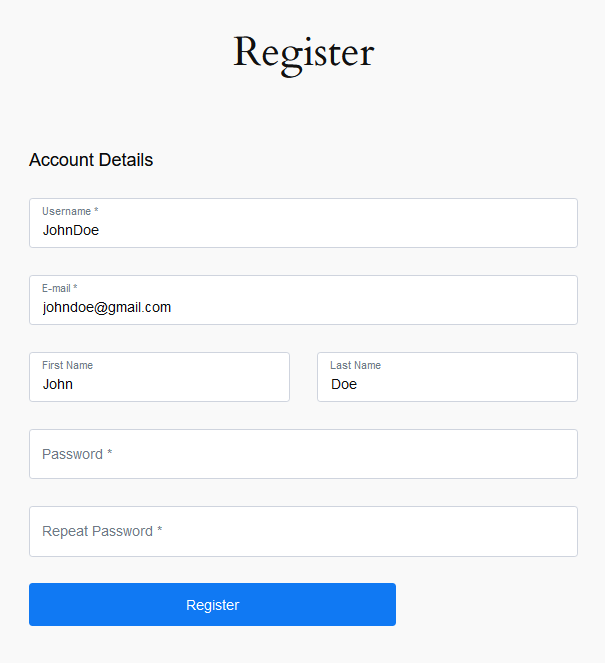
Task: Place cursor on the Doe last name value
Action: click(x=344, y=384)
